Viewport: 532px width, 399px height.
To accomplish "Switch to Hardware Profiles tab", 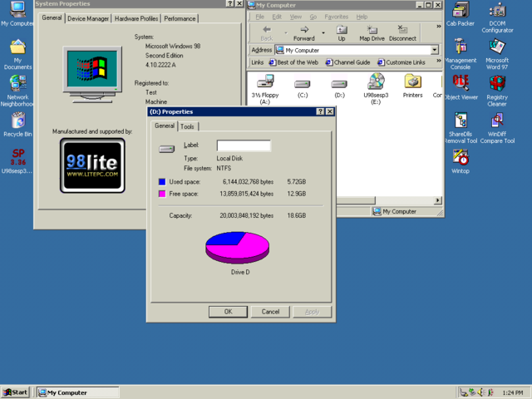I will (136, 18).
